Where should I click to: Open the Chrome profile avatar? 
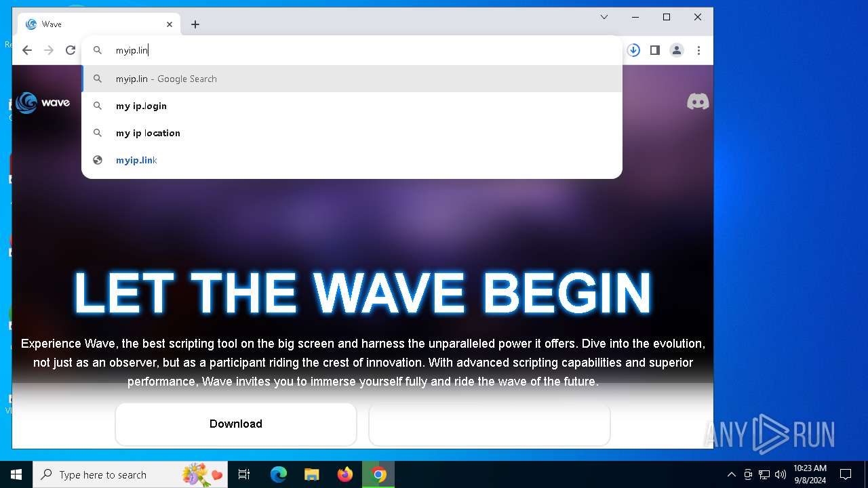pos(677,50)
